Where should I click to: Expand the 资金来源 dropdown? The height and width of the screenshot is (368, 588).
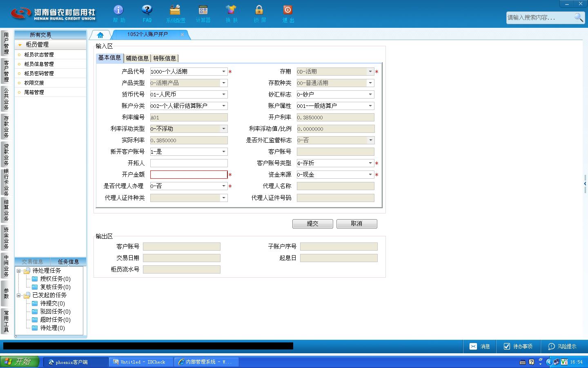370,175
